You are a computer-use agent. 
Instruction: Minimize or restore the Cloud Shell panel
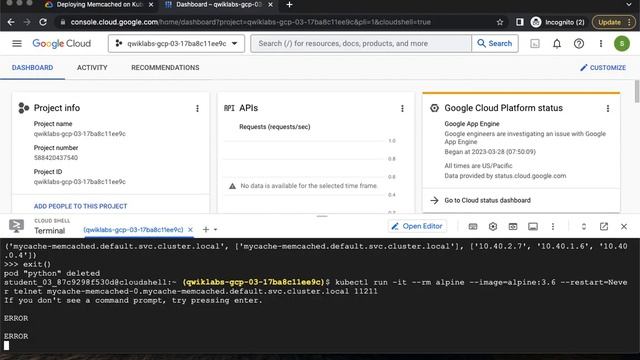click(x=584, y=227)
